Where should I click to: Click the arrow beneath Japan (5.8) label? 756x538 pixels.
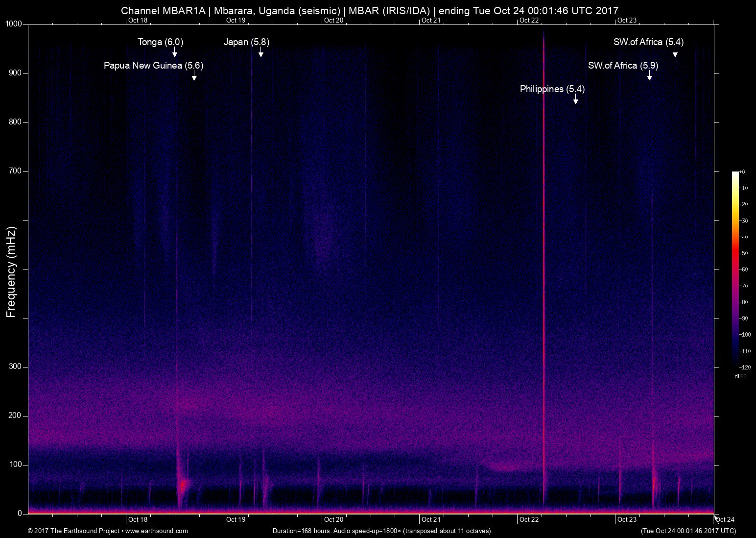(x=261, y=53)
